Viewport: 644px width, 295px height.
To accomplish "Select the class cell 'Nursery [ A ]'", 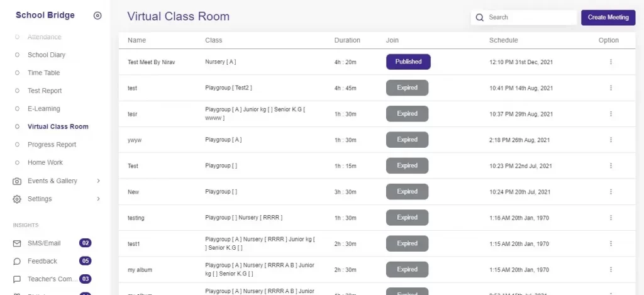I will pyautogui.click(x=221, y=62).
